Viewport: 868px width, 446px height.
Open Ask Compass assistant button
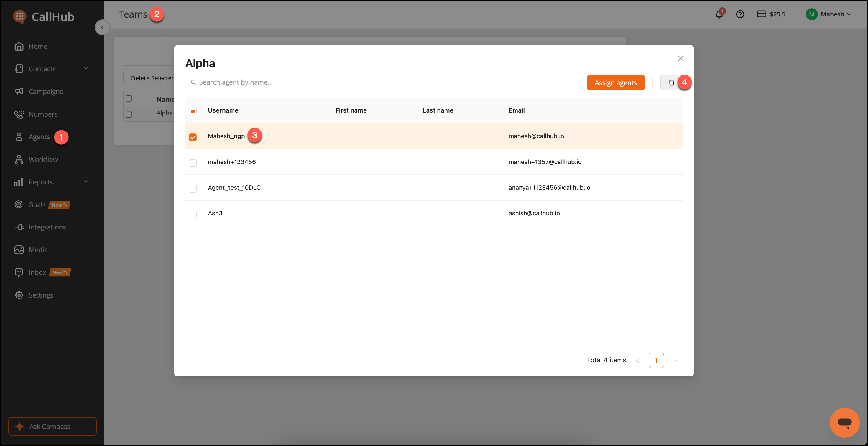tap(52, 427)
